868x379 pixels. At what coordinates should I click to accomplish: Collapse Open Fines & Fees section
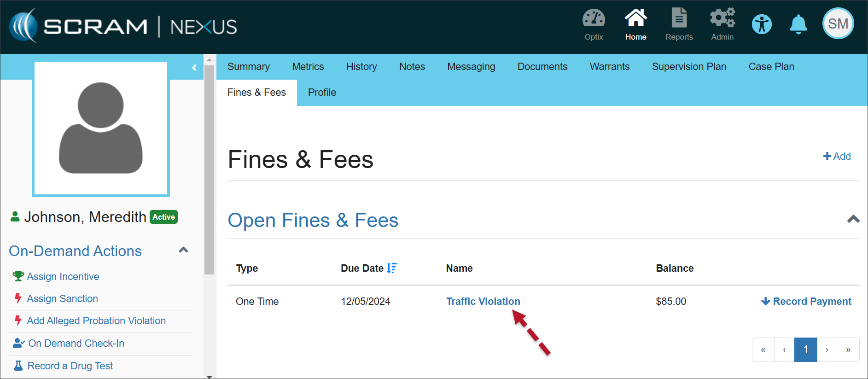pos(853,219)
